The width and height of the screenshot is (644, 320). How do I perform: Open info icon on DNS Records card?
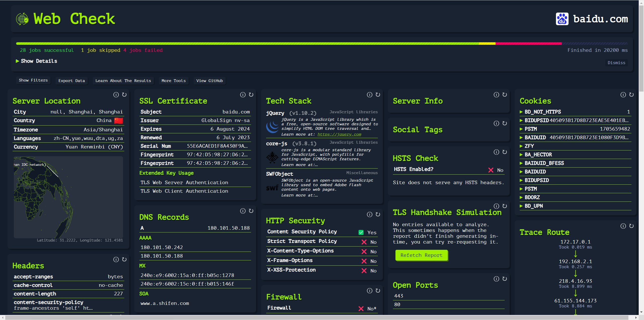[x=243, y=211]
